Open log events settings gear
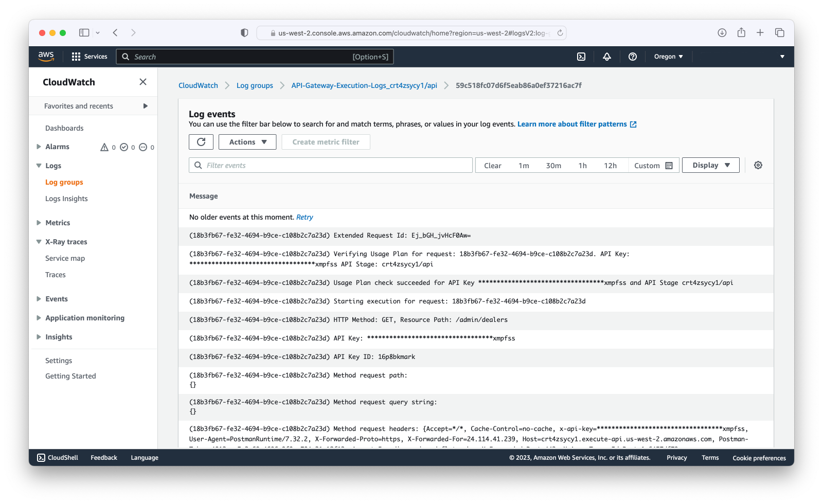The image size is (823, 504). coord(758,165)
